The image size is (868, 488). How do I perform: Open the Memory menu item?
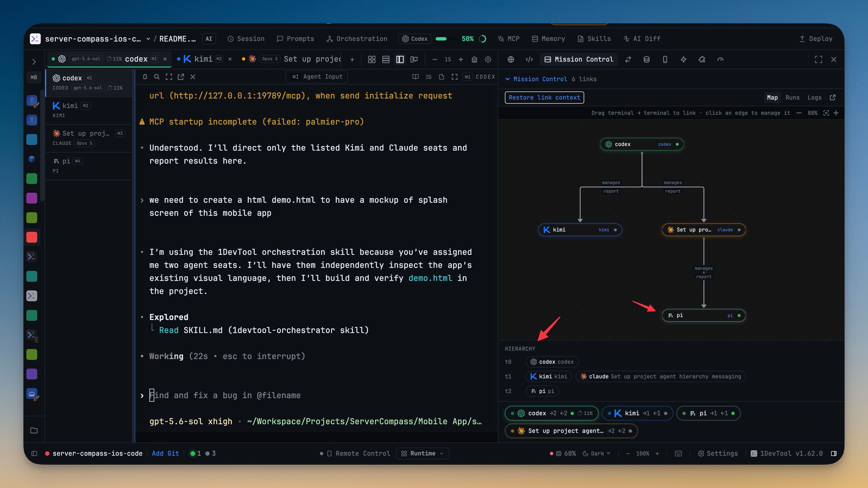548,39
